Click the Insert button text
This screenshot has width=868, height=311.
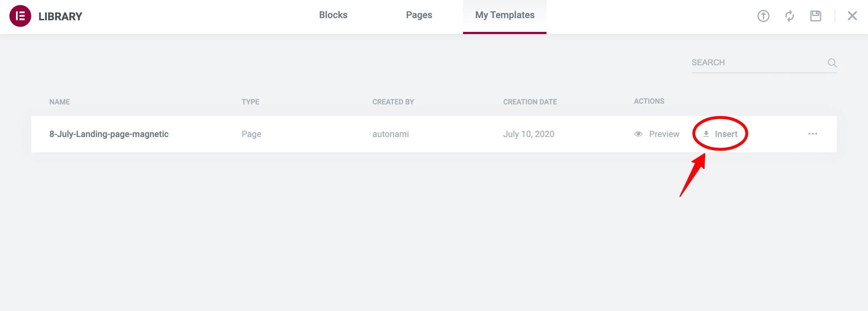pyautogui.click(x=726, y=134)
